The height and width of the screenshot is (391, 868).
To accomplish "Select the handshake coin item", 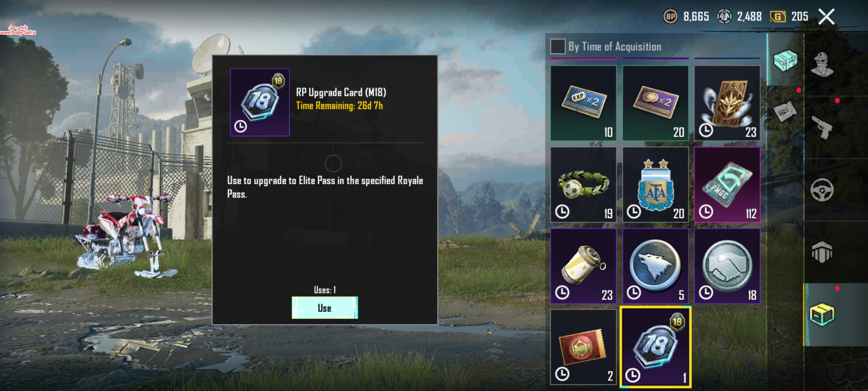I will click(x=727, y=266).
